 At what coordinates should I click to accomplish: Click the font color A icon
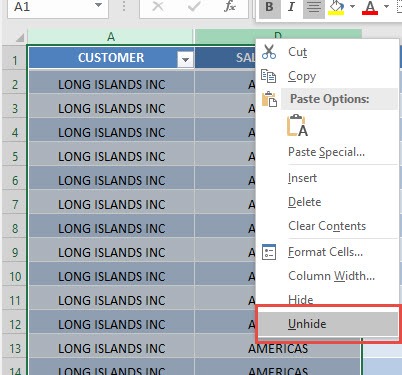click(370, 8)
